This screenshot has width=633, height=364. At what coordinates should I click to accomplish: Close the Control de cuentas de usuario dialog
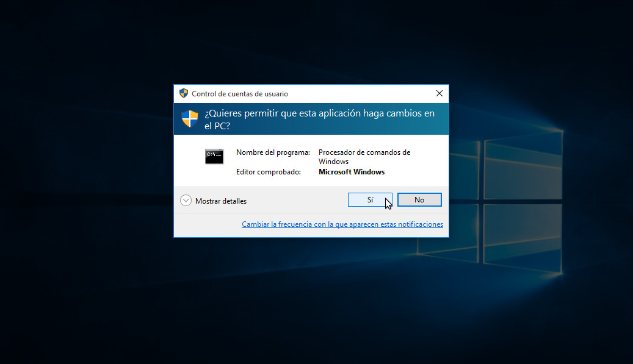[439, 93]
